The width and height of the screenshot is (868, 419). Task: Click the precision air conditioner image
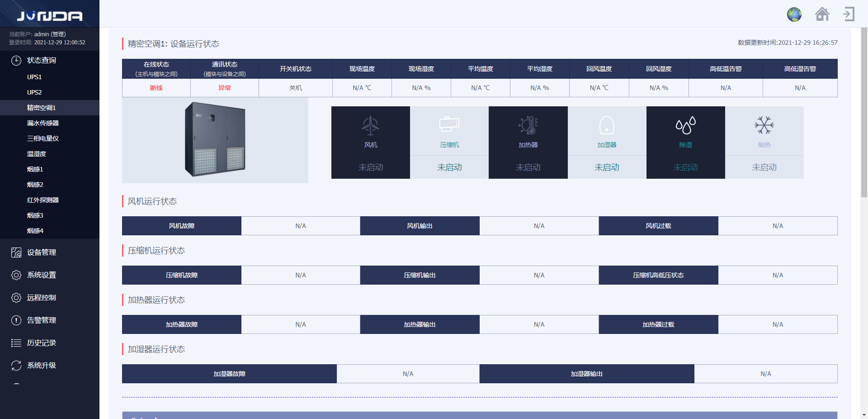[x=215, y=140]
